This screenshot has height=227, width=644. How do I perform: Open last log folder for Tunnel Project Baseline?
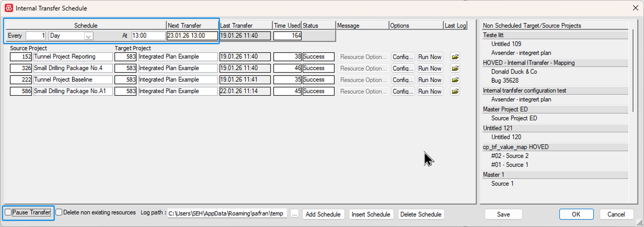tap(455, 80)
